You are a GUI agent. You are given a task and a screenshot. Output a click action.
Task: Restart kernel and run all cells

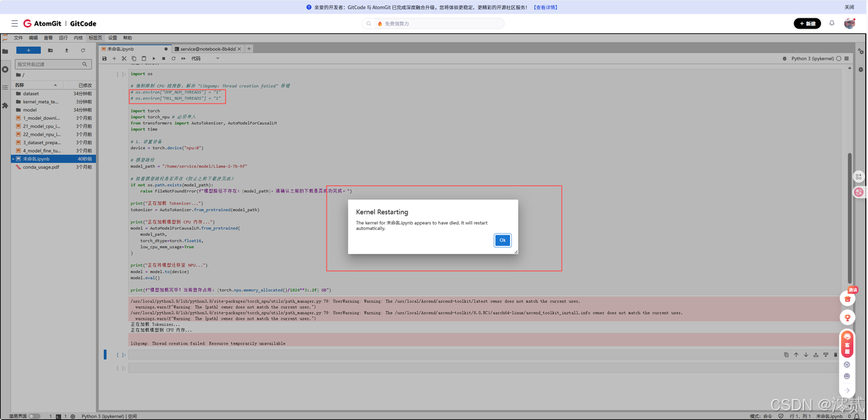[x=183, y=58]
